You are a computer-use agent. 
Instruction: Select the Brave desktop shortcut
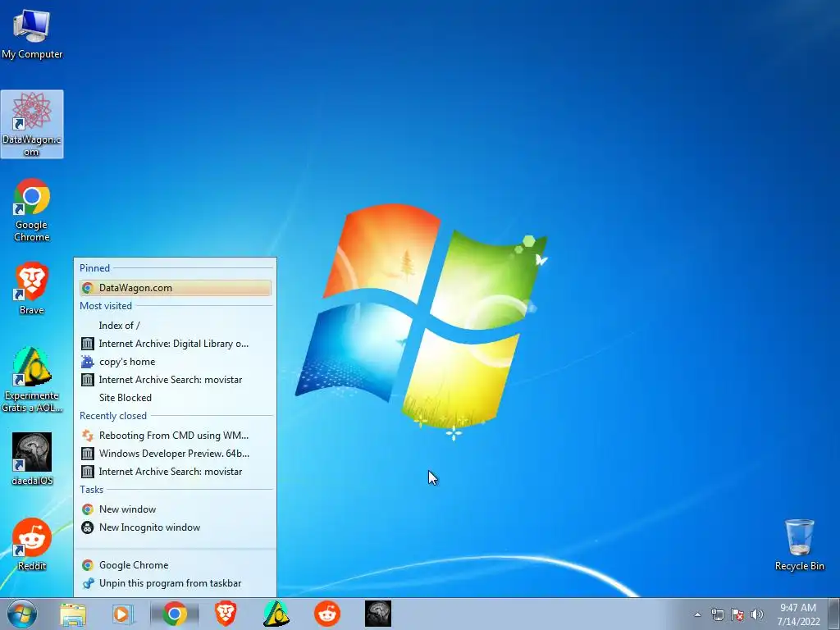tap(32, 288)
